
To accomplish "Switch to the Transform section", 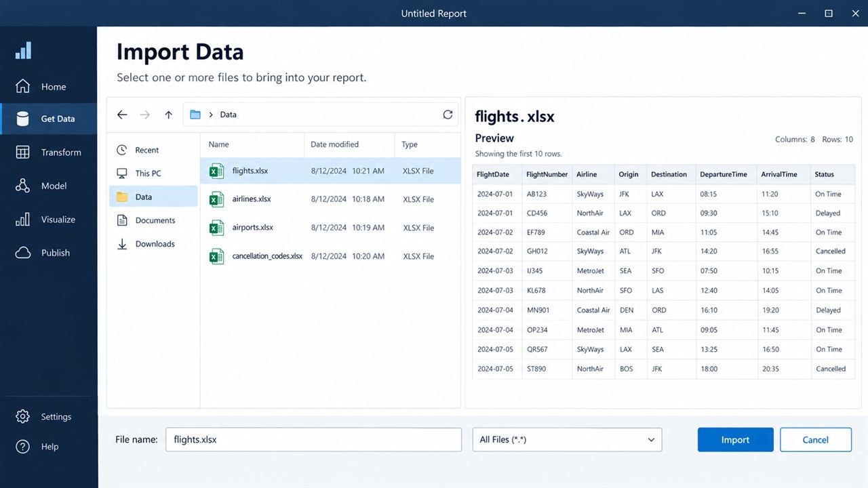I will click(49, 152).
